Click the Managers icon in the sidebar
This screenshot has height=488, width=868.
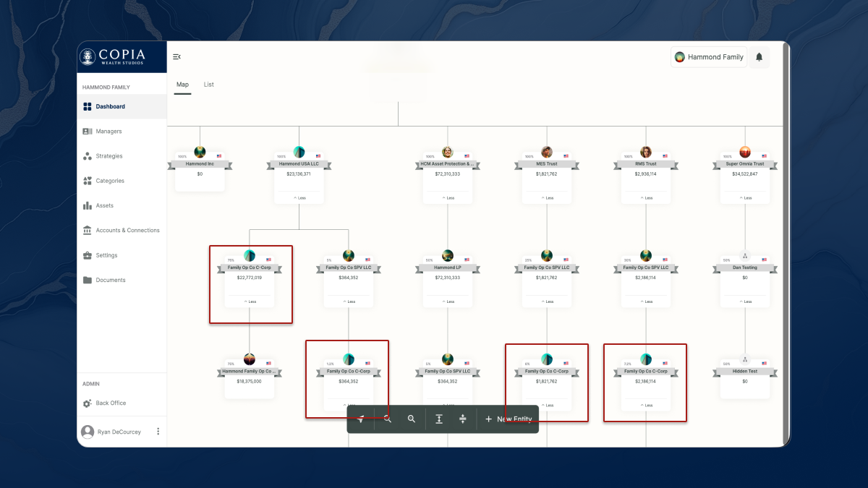click(x=88, y=132)
